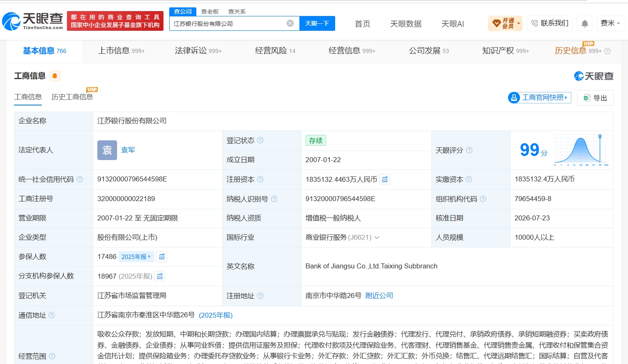628x364 pixels.
Task: Click (2025年报) link beside 通信地址
Action: [x=216, y=315]
